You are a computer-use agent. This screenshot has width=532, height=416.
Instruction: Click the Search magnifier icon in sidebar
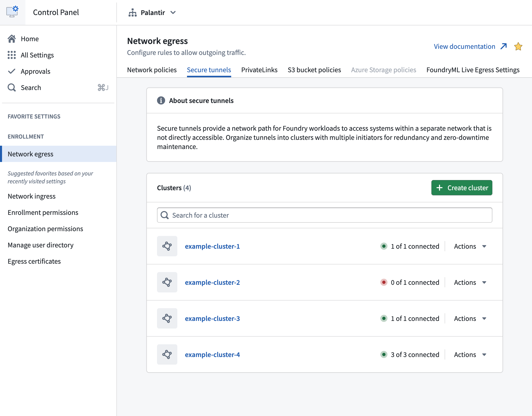pyautogui.click(x=12, y=87)
